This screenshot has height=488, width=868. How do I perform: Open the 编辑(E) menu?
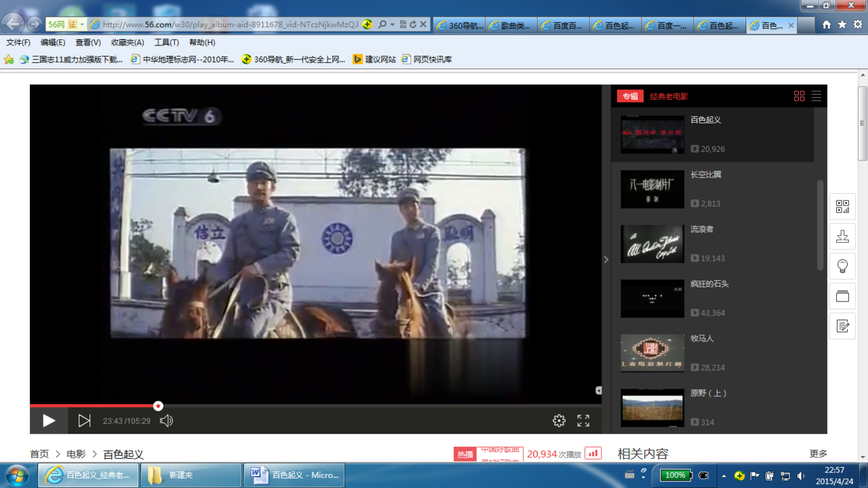click(53, 43)
